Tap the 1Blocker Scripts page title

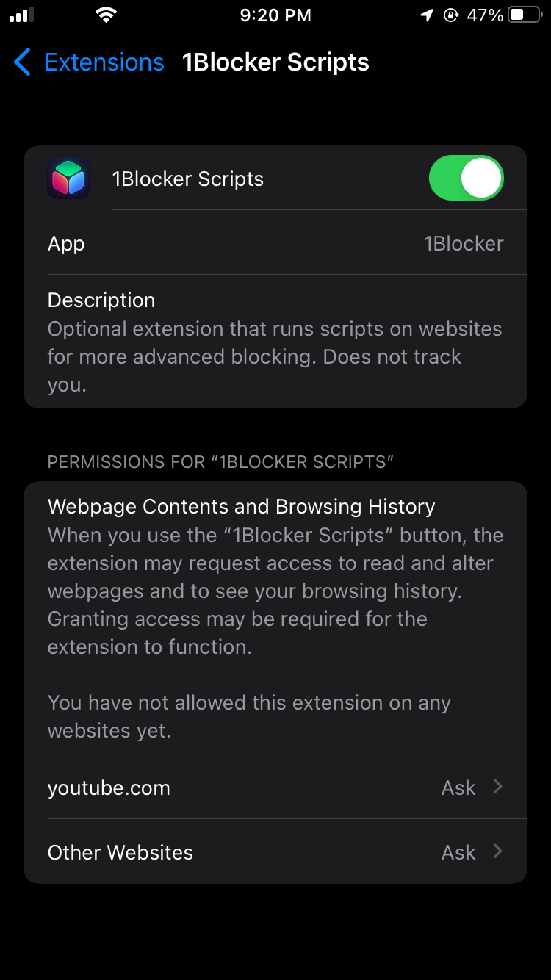pos(275,62)
